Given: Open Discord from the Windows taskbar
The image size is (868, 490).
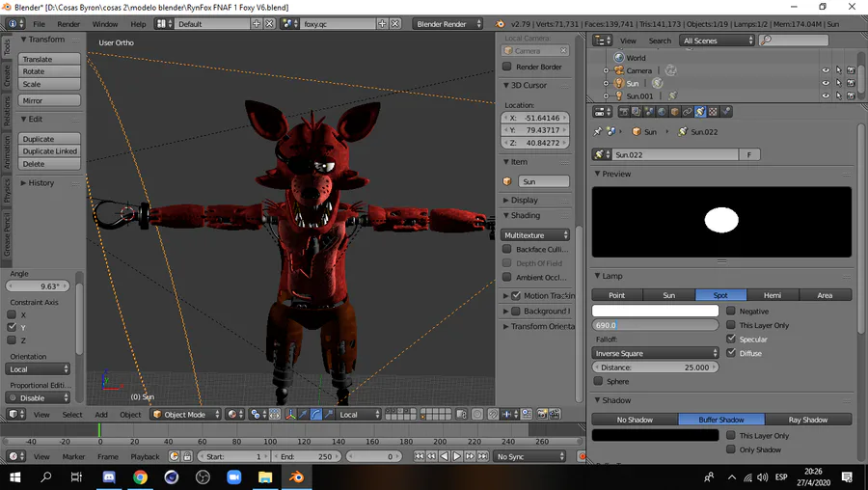Looking at the screenshot, I should click(x=109, y=476).
